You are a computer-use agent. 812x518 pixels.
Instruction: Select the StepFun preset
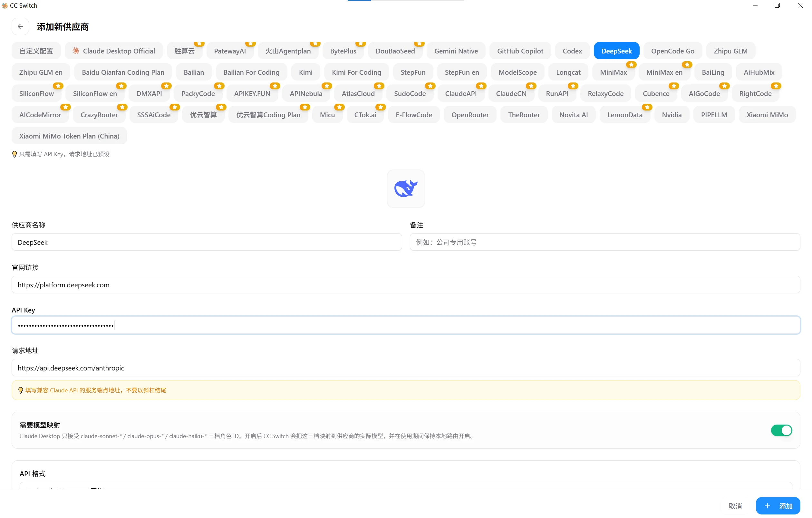[413, 72]
